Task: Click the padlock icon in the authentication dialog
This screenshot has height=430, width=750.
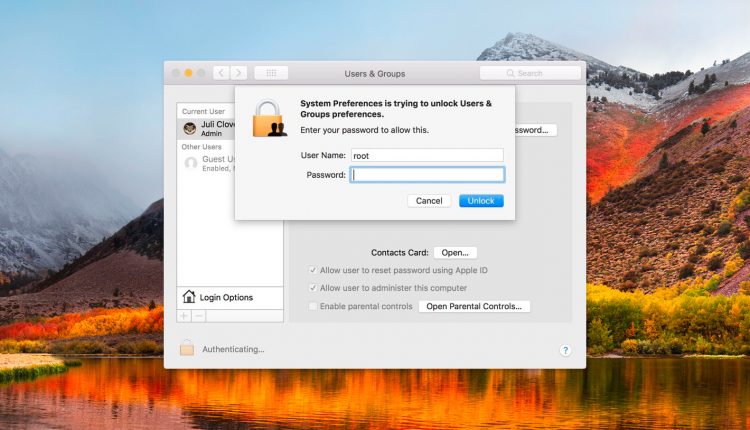Action: tap(269, 119)
